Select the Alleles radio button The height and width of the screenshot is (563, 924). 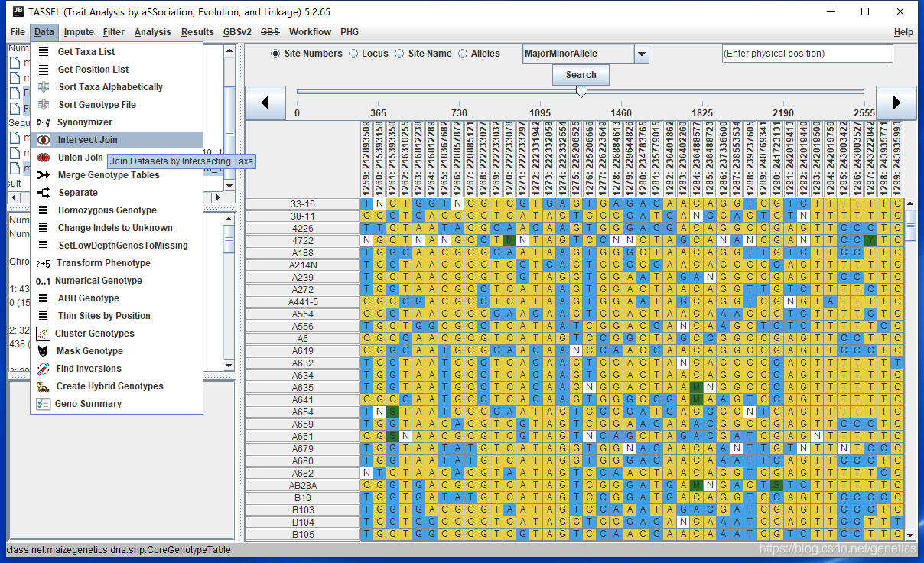pyautogui.click(x=463, y=54)
